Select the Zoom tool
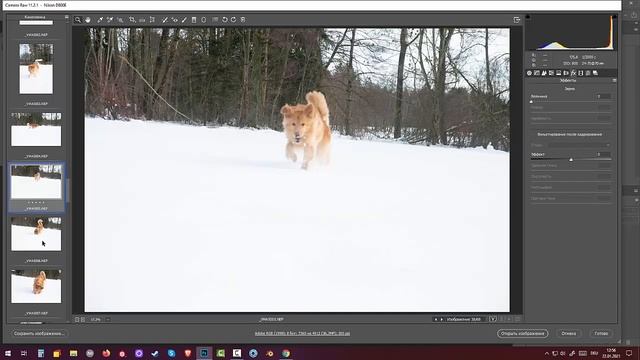Image resolution: width=640 pixels, height=360 pixels. [x=78, y=20]
